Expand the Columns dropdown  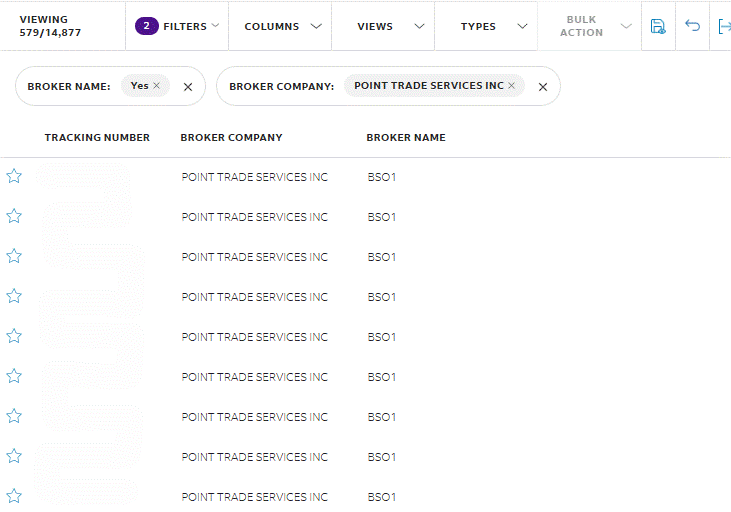[280, 26]
